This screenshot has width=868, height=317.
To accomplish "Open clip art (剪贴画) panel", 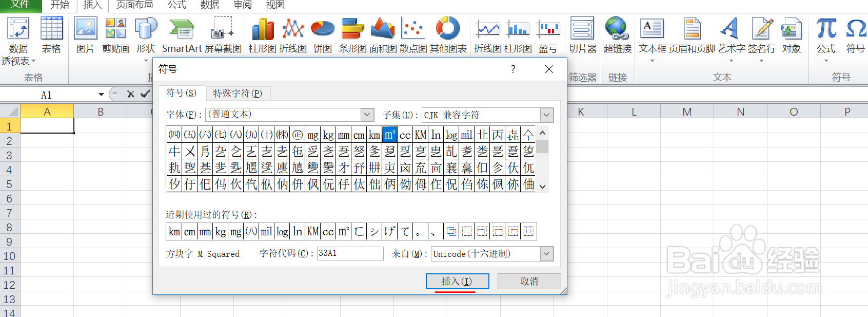I will 116,35.
